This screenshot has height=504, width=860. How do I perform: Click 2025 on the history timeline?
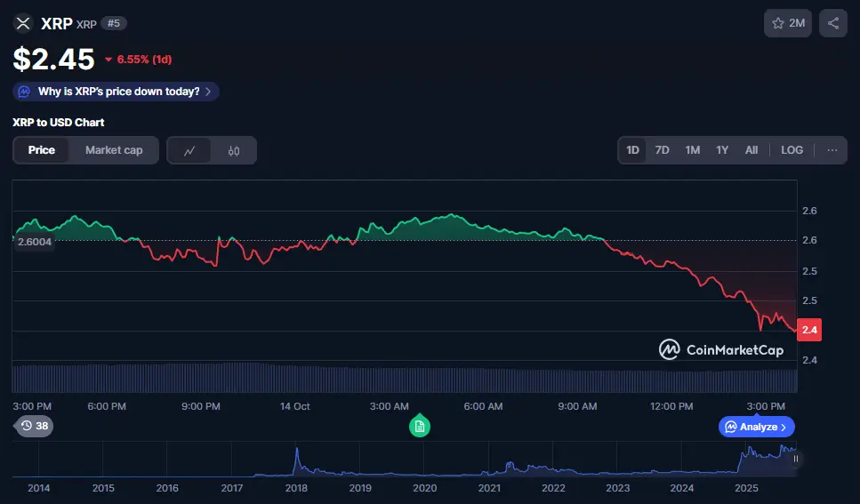[x=746, y=488]
